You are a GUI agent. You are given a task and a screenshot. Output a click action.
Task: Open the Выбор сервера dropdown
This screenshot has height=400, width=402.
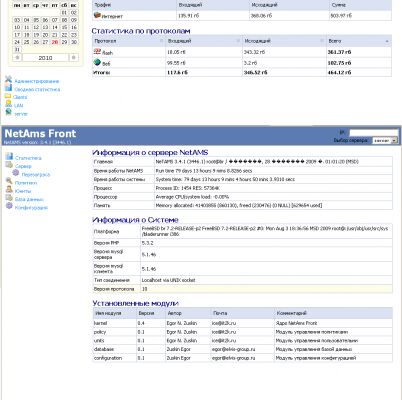(385, 141)
